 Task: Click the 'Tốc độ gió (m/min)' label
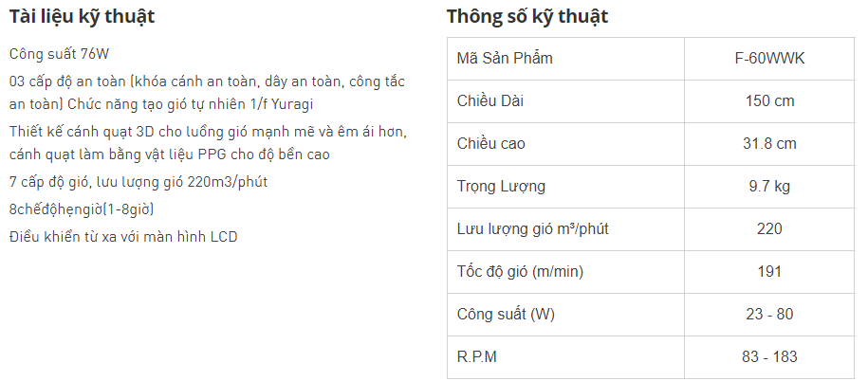click(520, 271)
